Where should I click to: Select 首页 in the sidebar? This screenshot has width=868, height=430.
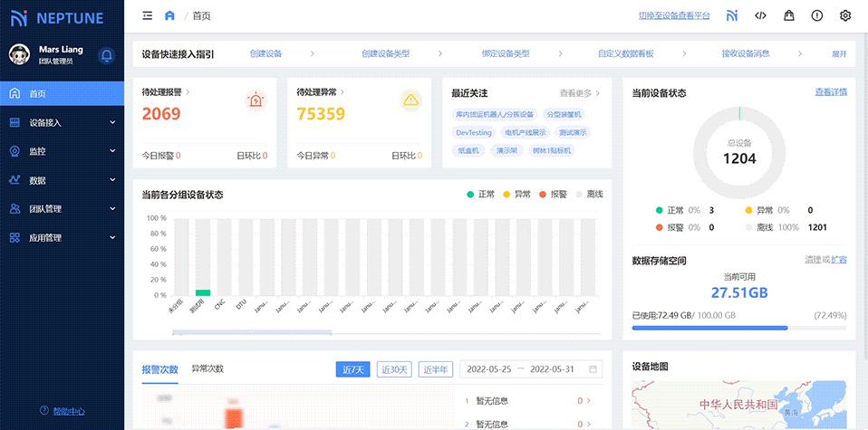click(x=62, y=93)
